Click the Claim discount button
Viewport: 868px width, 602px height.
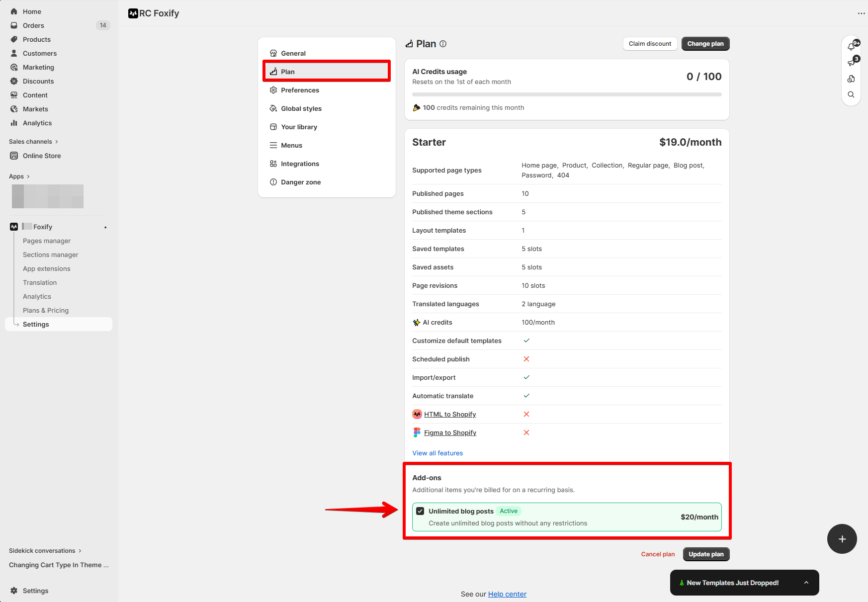[650, 44]
